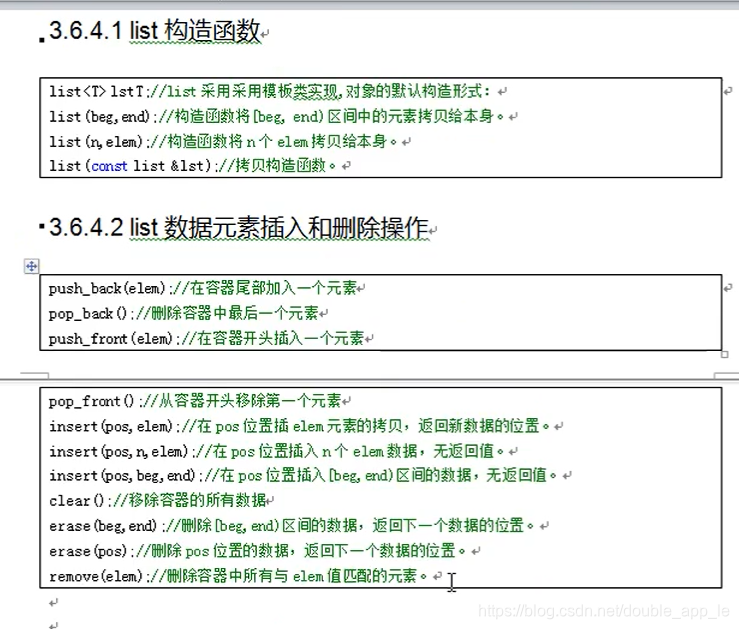Click the line 'clear()'

click(157, 500)
